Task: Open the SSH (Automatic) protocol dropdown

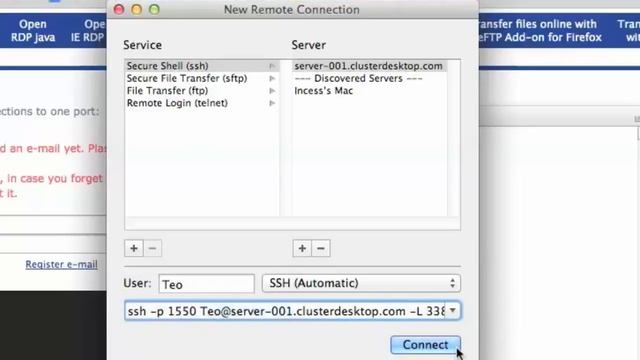Action: click(361, 283)
